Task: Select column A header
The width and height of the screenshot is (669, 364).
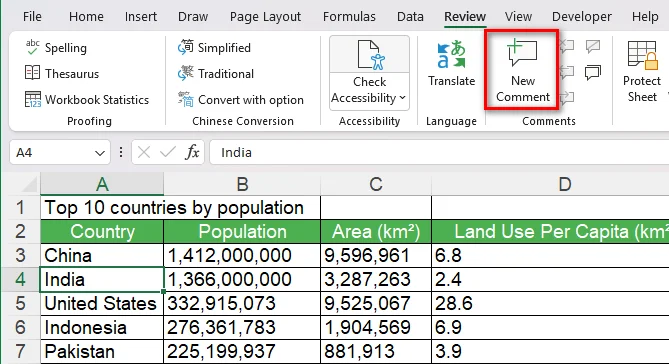Action: point(102,184)
